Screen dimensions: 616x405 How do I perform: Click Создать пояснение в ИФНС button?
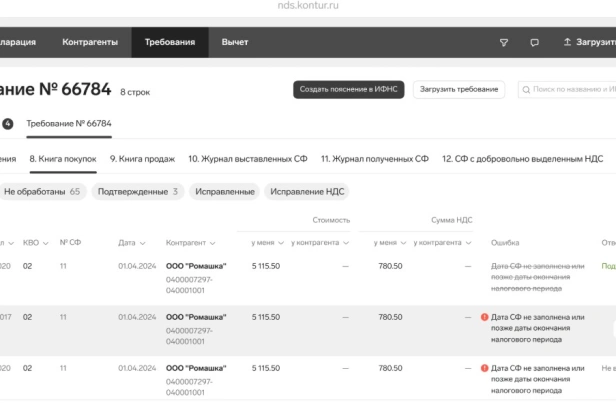pos(348,90)
